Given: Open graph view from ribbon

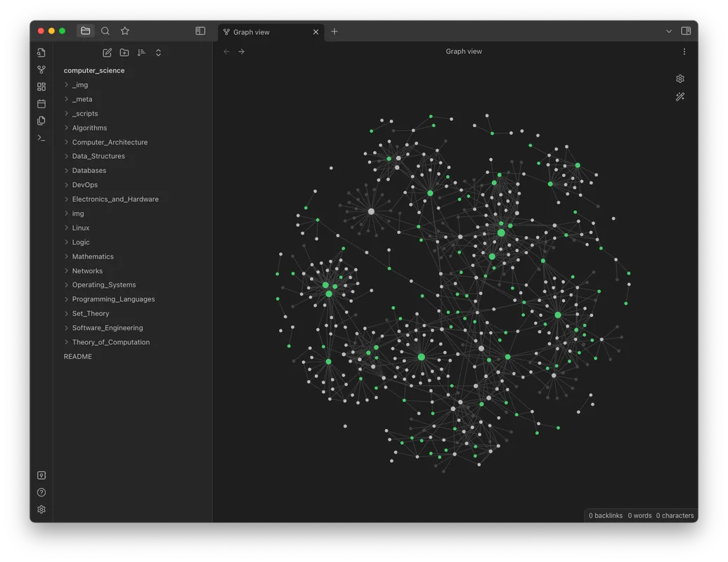Looking at the screenshot, I should [41, 70].
